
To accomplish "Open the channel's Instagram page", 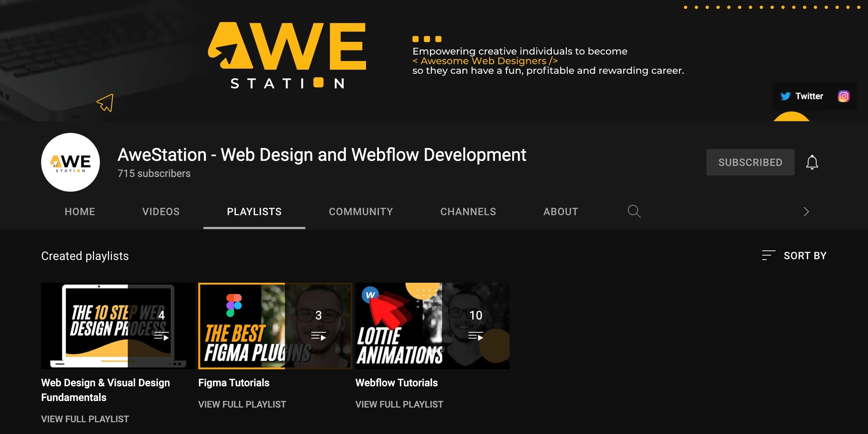I will (843, 96).
